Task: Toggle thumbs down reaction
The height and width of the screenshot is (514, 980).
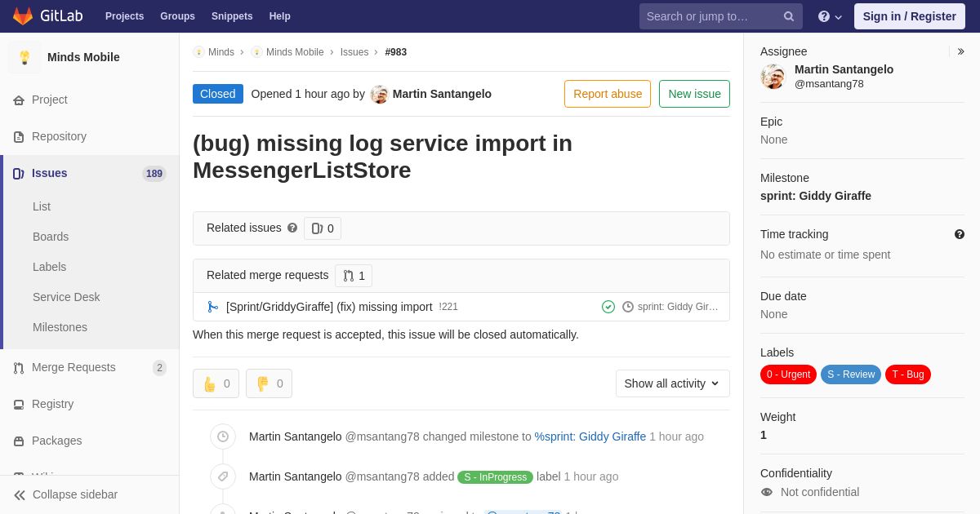Action: point(269,383)
